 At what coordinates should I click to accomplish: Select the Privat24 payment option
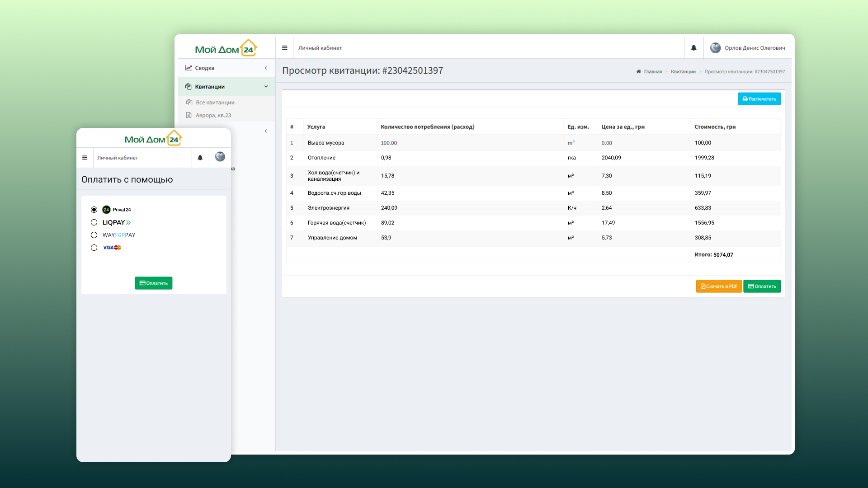click(94, 210)
